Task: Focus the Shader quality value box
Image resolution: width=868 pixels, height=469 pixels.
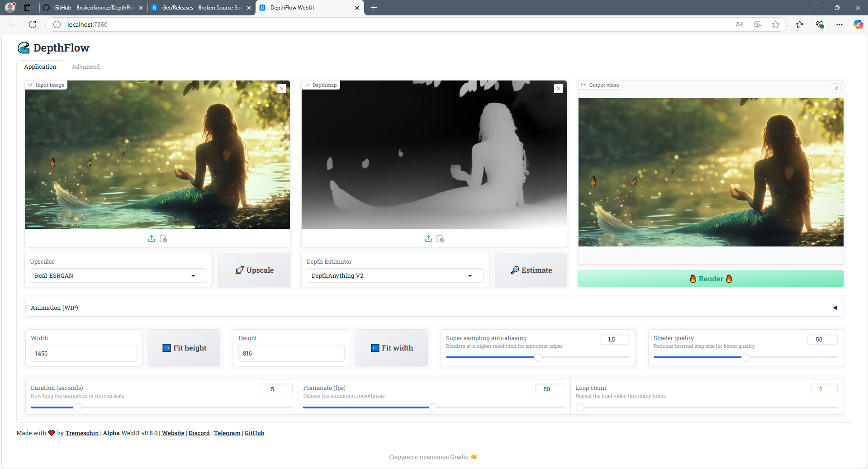Action: coord(822,339)
